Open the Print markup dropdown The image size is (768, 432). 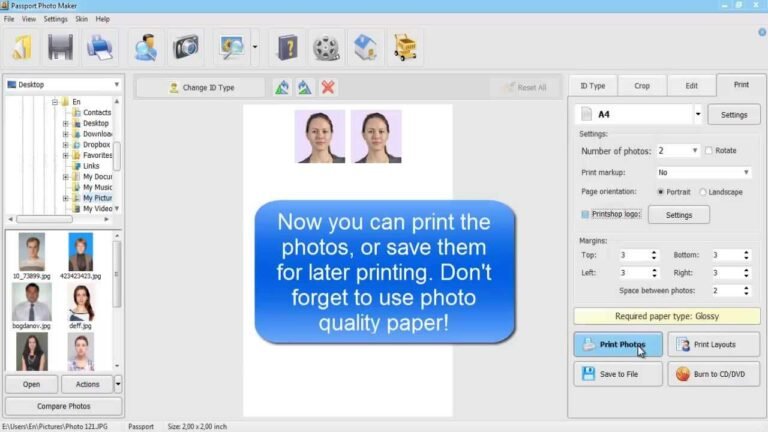point(745,172)
